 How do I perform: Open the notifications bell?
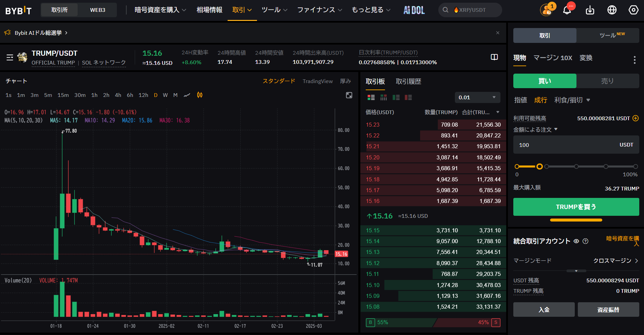click(567, 10)
